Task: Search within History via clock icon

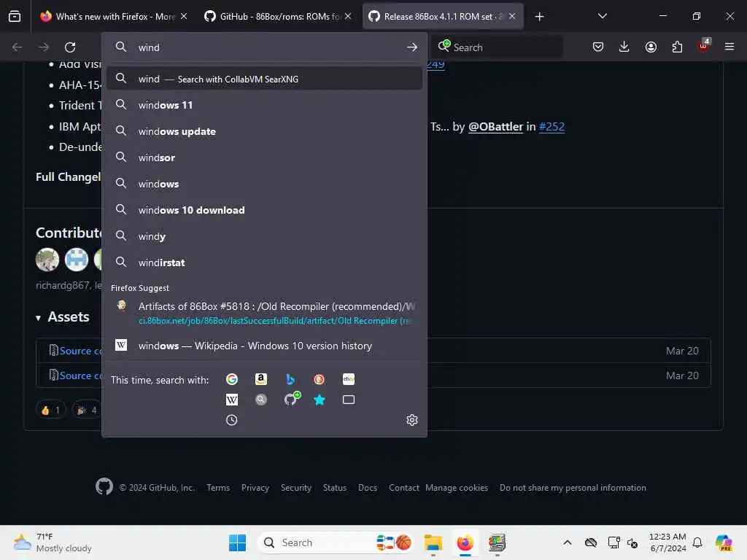Action: [232, 420]
